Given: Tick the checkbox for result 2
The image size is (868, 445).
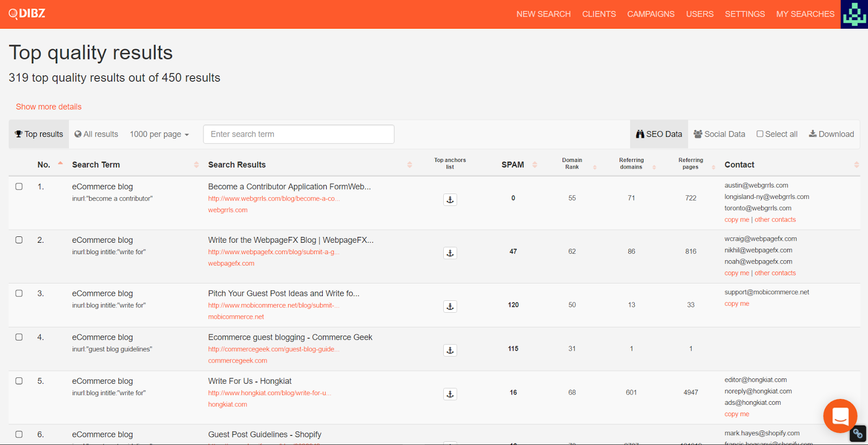Looking at the screenshot, I should click(19, 240).
